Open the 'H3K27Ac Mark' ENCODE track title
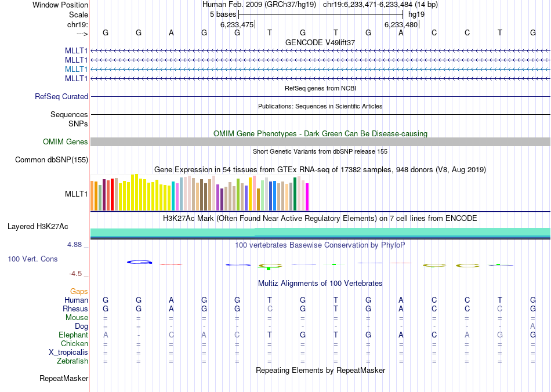The image size is (551, 392). tap(320, 219)
